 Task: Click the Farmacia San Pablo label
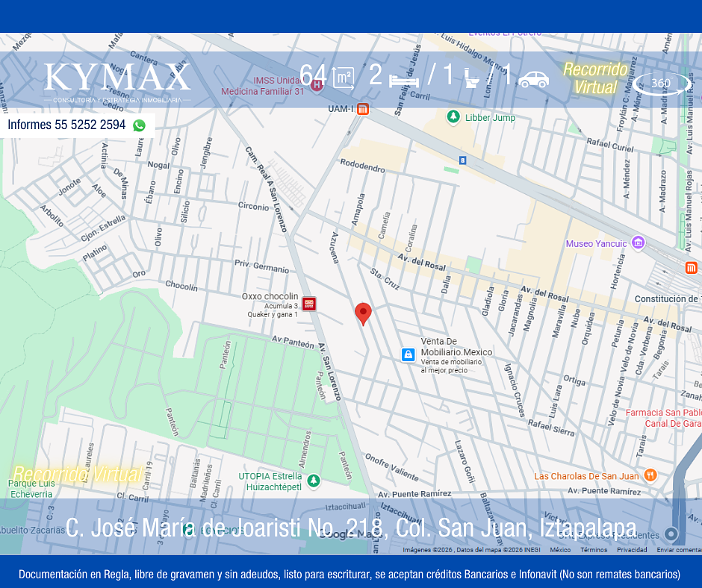click(663, 413)
